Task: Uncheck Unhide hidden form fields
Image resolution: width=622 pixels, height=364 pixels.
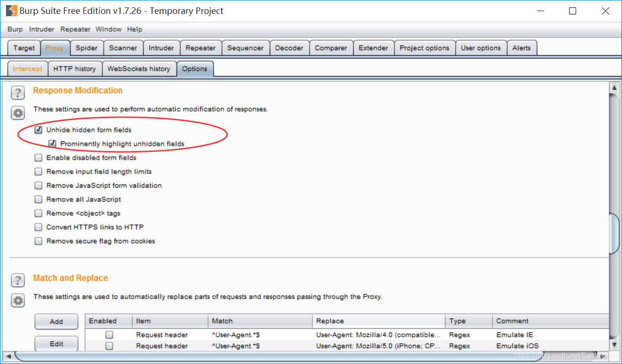Action: (x=38, y=130)
